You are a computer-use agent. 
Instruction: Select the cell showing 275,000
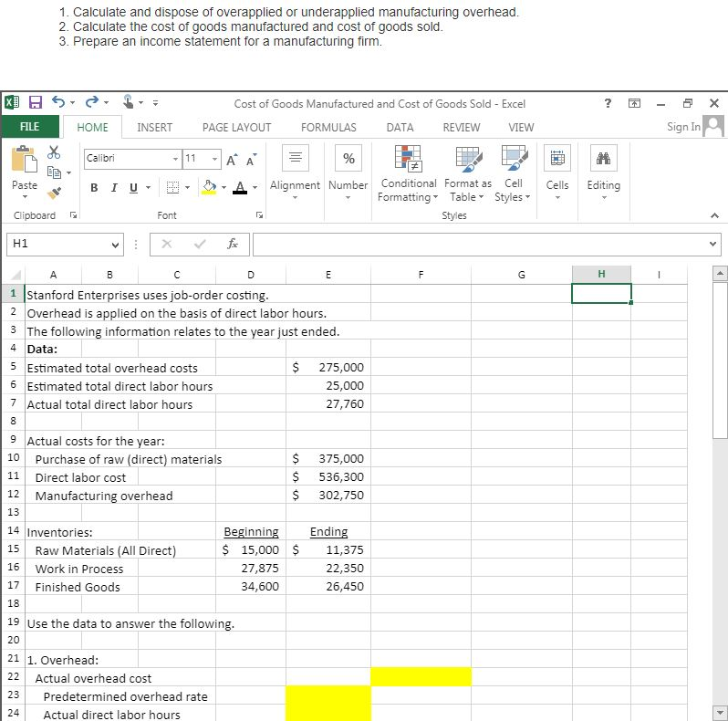(328, 367)
